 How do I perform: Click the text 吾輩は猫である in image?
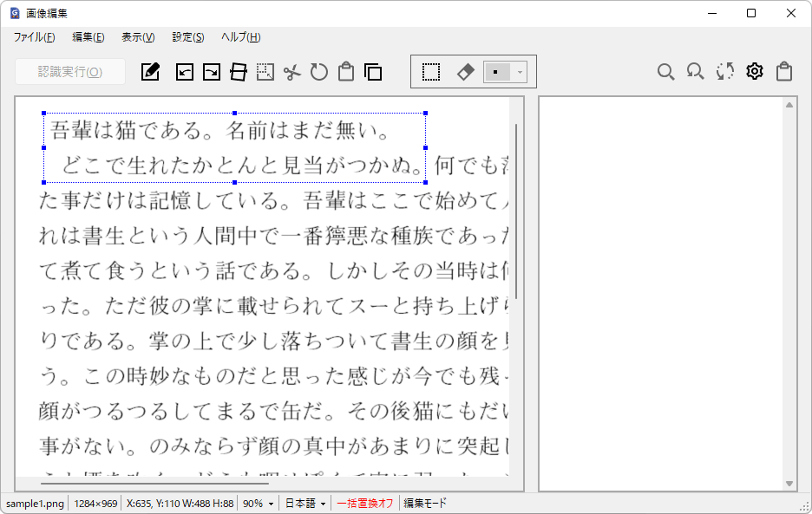[127, 130]
